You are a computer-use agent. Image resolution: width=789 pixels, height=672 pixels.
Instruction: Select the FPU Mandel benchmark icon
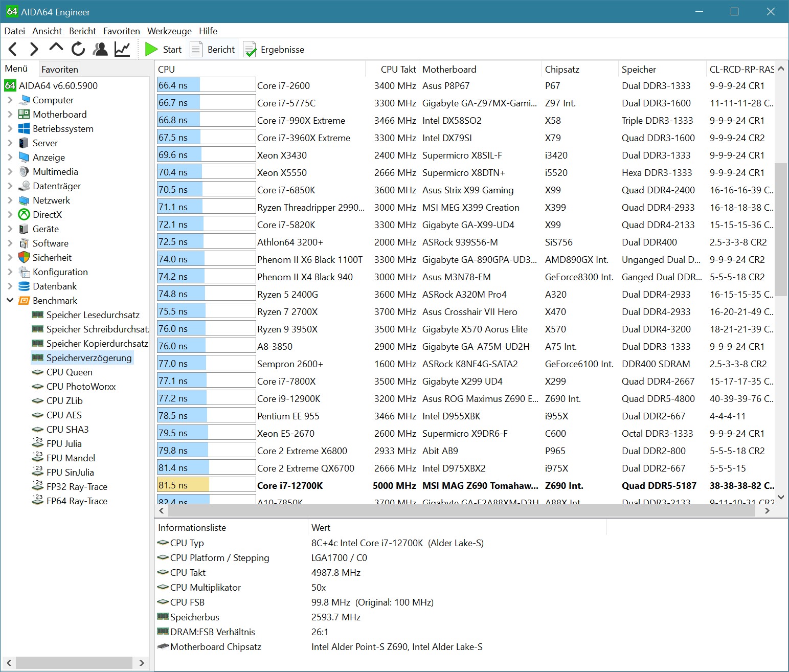[x=37, y=457]
